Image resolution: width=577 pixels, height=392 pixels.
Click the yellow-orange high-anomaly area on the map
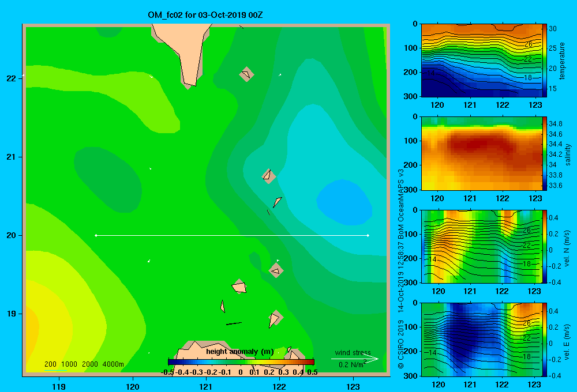pos(32,331)
